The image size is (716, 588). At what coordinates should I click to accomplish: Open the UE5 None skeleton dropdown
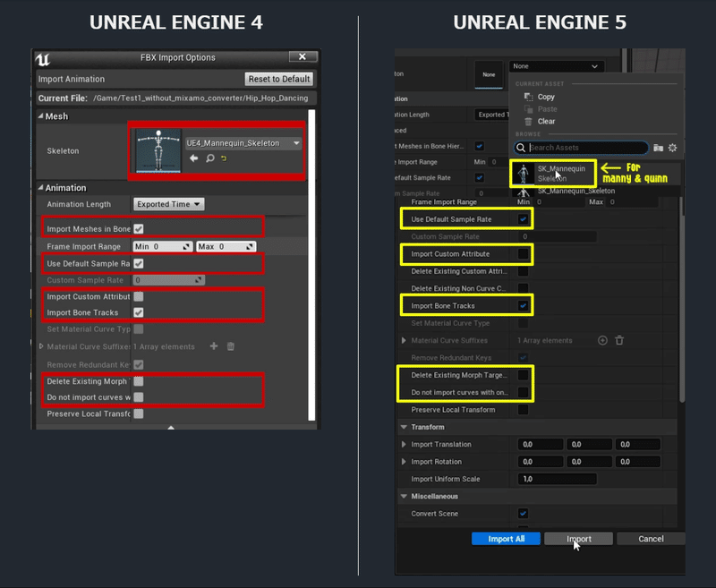click(556, 66)
